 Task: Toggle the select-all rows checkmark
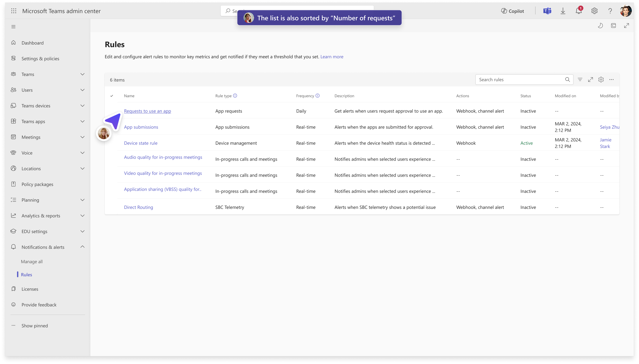[x=112, y=96]
